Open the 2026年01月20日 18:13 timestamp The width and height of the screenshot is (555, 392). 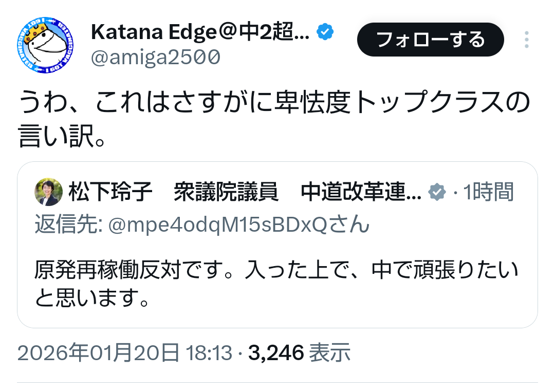[x=125, y=353]
